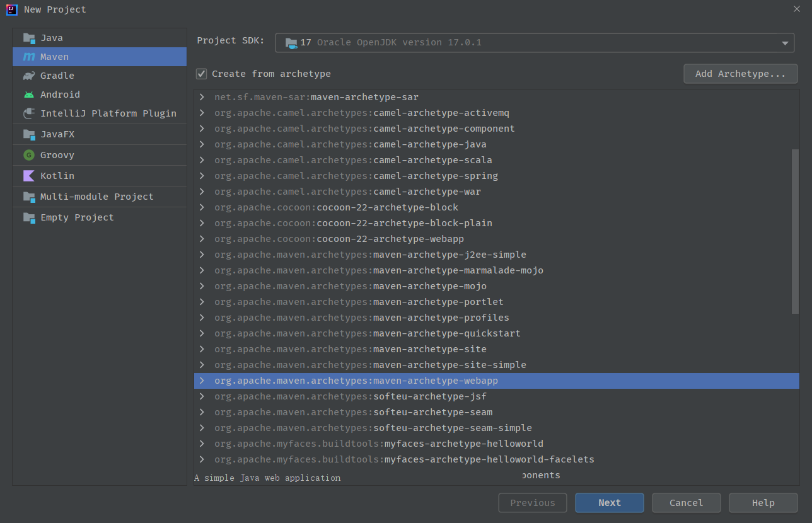
Task: Choose Android project type
Action: [x=100, y=95]
